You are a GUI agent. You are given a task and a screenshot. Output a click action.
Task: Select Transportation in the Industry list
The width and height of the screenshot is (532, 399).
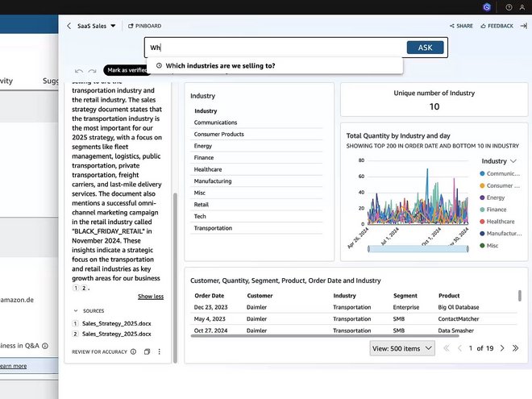pyautogui.click(x=213, y=228)
